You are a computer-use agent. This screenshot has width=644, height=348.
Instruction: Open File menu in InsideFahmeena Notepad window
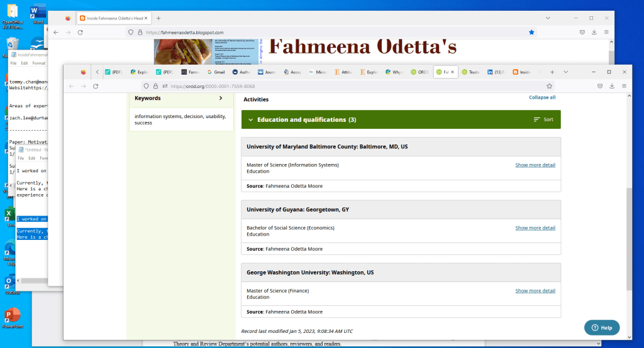14,63
